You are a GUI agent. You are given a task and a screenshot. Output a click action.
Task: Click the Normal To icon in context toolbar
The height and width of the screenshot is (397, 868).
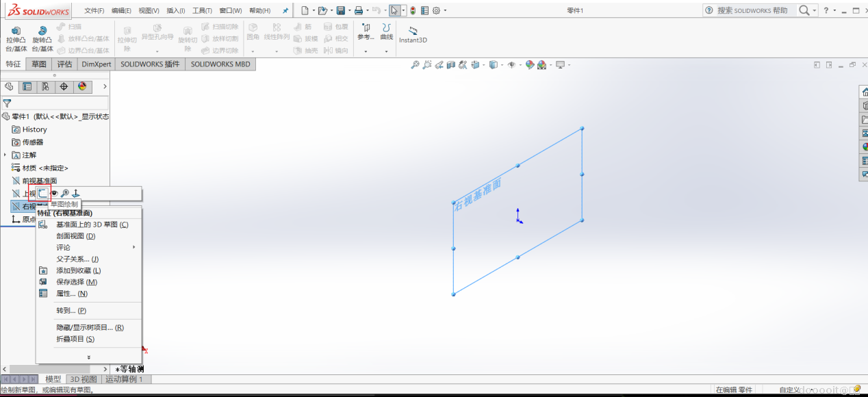click(76, 194)
